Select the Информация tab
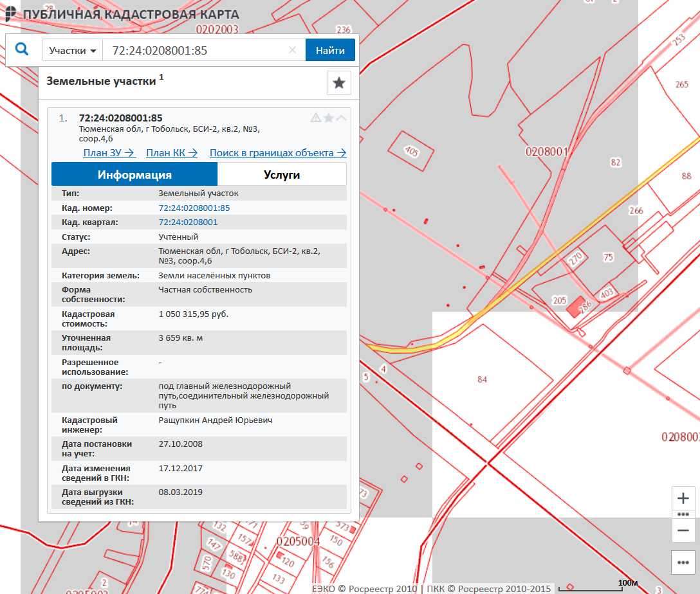700x594 pixels. (x=134, y=174)
